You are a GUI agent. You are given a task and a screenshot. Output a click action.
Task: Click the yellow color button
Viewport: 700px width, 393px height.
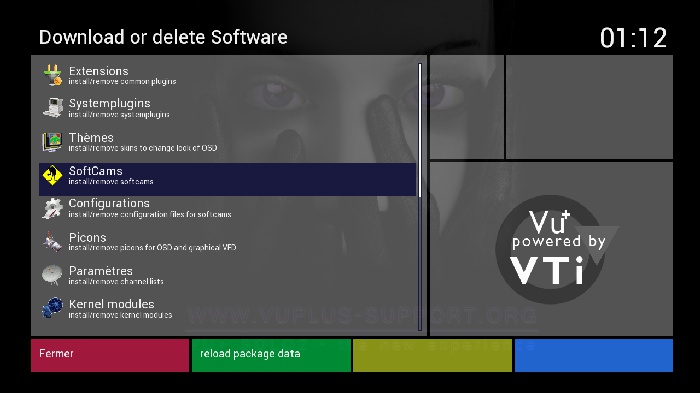[433, 355]
